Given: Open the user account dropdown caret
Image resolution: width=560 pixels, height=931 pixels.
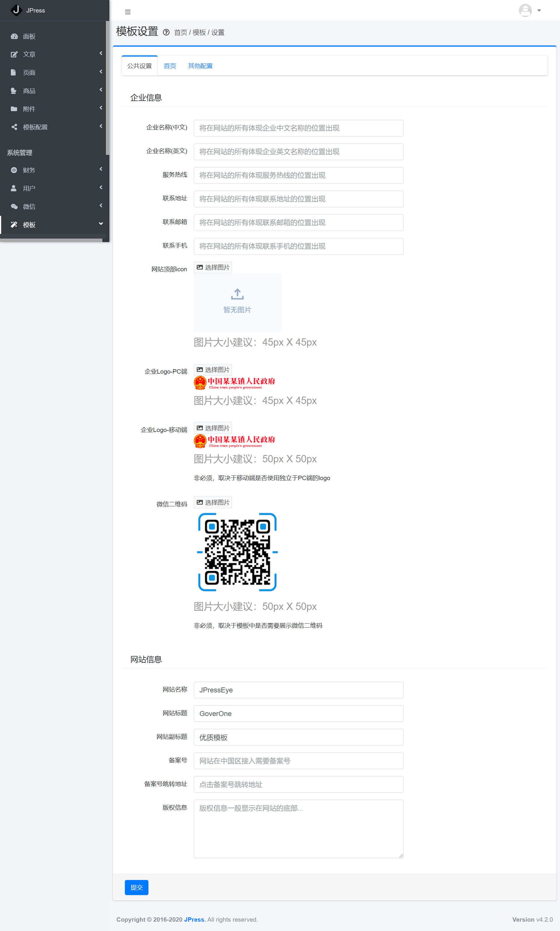Looking at the screenshot, I should coord(539,10).
